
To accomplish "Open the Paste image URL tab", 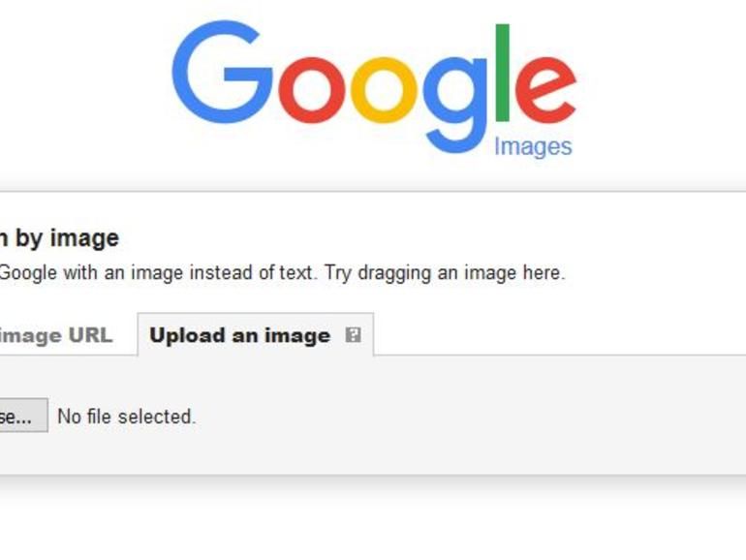I will click(56, 335).
